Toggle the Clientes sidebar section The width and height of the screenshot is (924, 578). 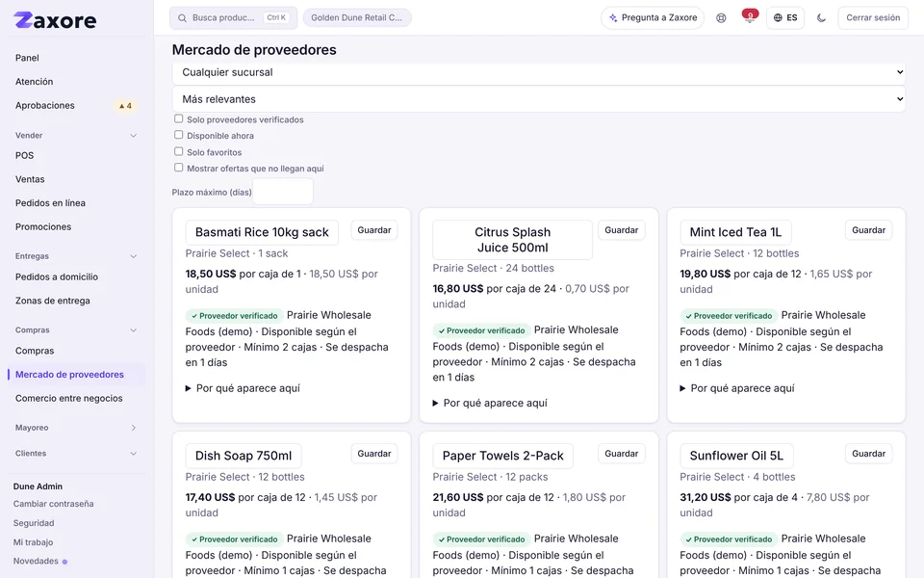[x=133, y=454]
